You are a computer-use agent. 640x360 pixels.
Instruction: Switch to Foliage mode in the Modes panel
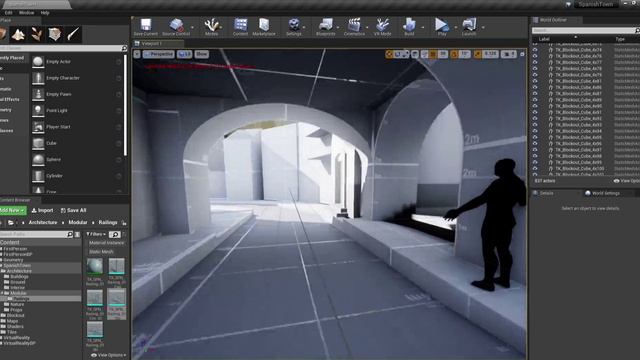click(x=37, y=35)
